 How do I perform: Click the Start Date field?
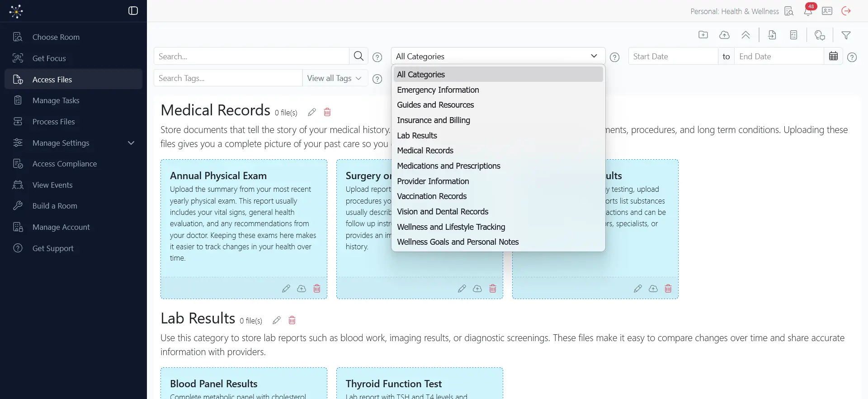[x=673, y=56]
